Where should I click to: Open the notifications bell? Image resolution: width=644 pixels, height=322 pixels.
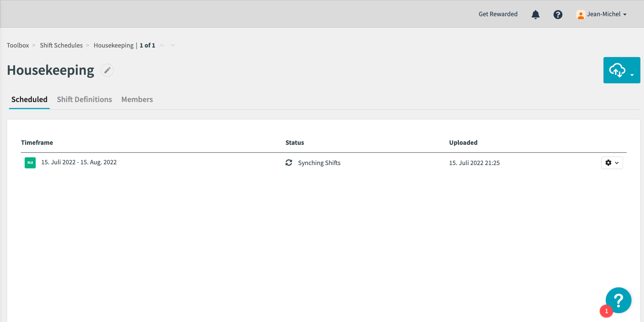pyautogui.click(x=535, y=14)
